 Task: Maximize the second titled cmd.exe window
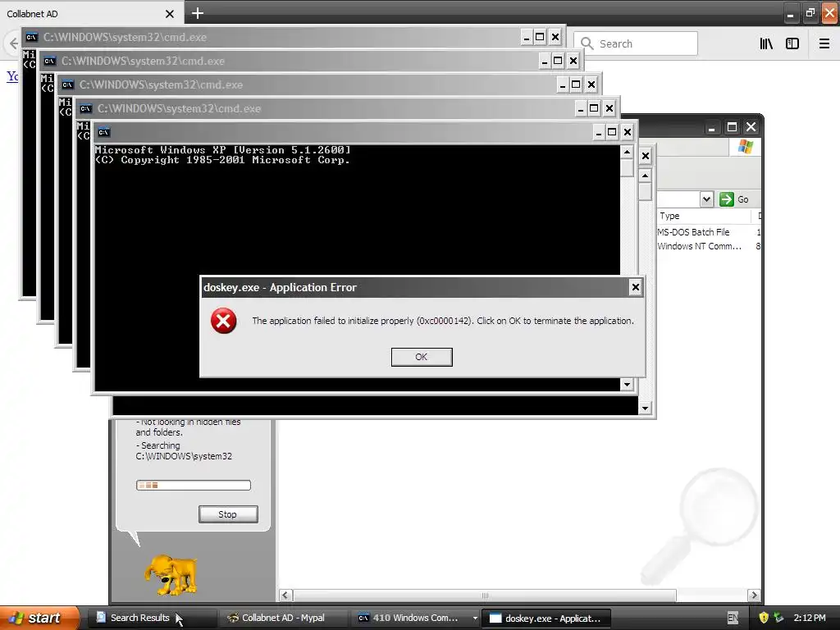tap(558, 61)
